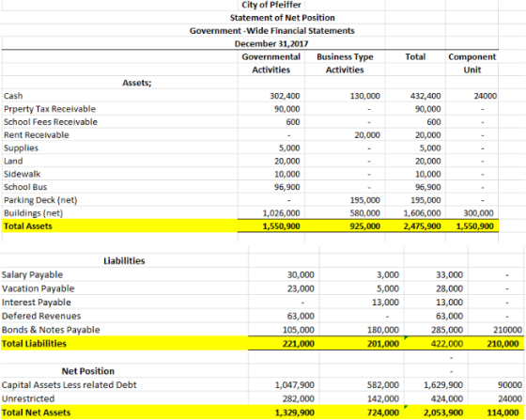The width and height of the screenshot is (526, 420).
Task: Click Rent Receivable business value 20,000
Action: point(367,135)
